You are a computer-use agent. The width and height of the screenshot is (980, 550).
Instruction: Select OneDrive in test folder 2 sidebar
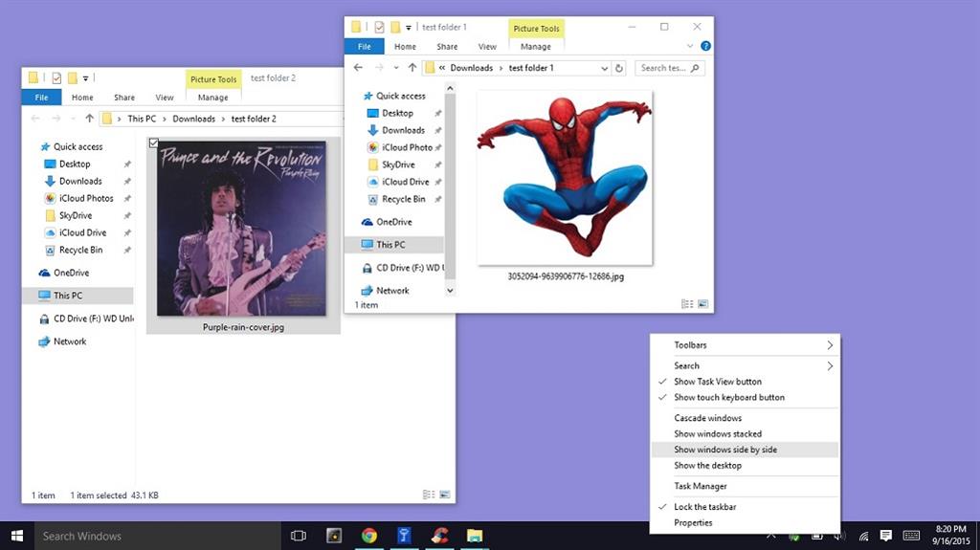(x=71, y=273)
